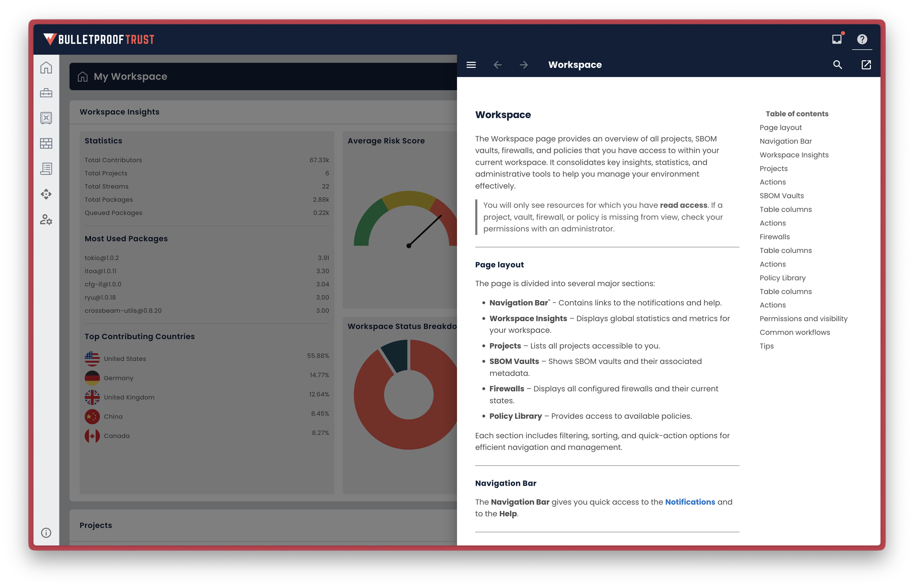Search the help documentation
The height and width of the screenshot is (588, 914).
click(x=837, y=65)
